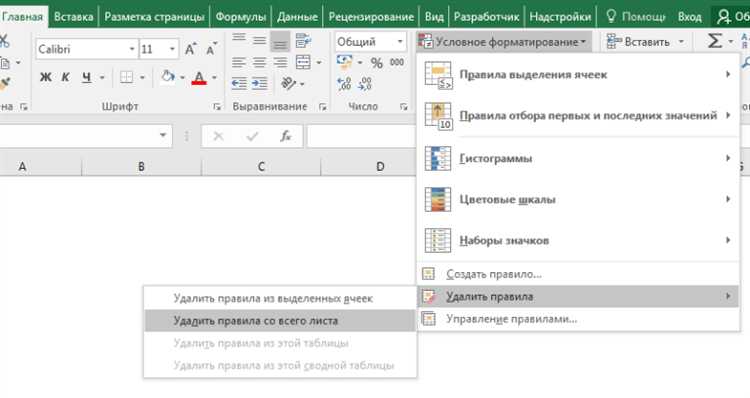Open the Формулы tab
Viewport: 750px width, 398px height.
pos(241,17)
